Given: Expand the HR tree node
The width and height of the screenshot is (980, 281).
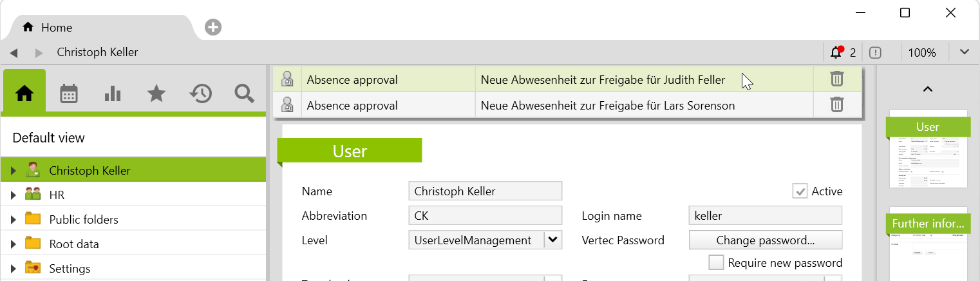Looking at the screenshot, I should [x=13, y=195].
